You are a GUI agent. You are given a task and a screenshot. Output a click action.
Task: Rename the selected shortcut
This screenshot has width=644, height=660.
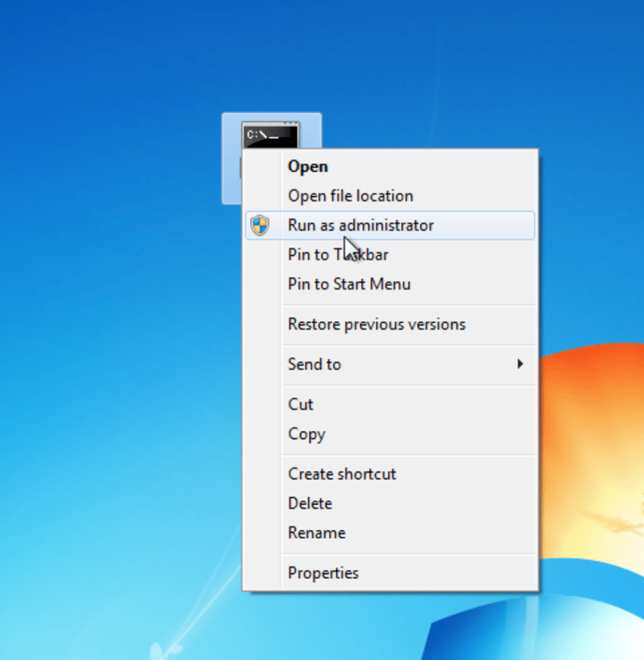pos(316,533)
